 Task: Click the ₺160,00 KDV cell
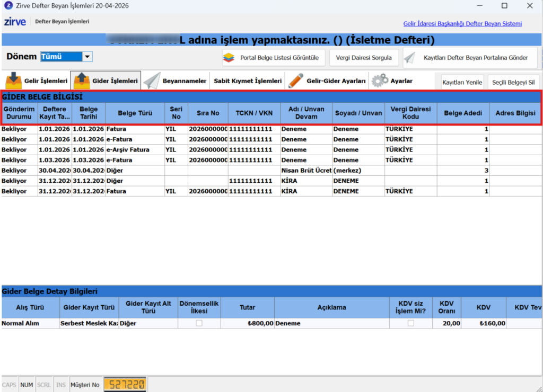[x=484, y=323]
